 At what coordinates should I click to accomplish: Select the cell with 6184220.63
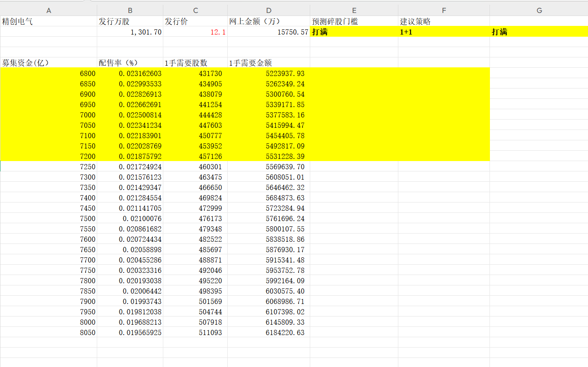point(269,332)
